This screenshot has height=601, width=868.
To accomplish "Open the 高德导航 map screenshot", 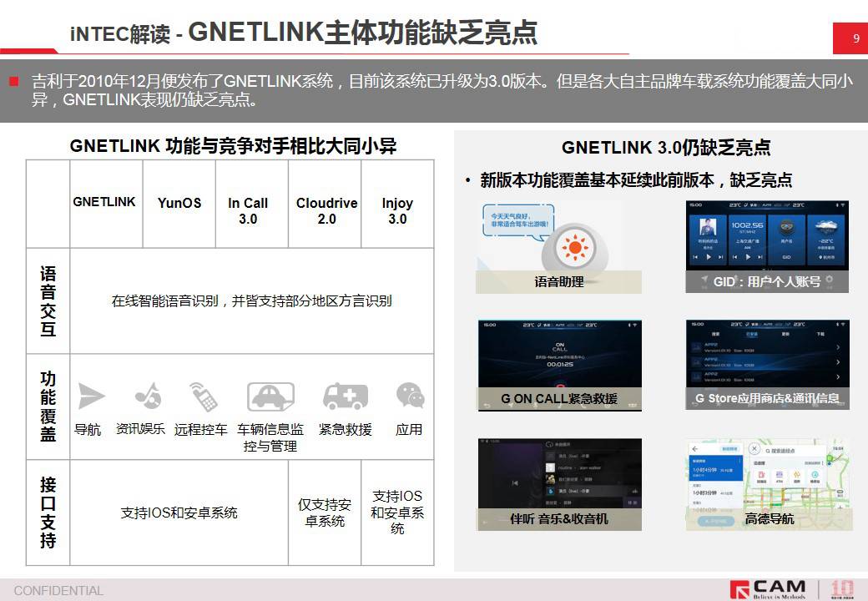I will (767, 485).
